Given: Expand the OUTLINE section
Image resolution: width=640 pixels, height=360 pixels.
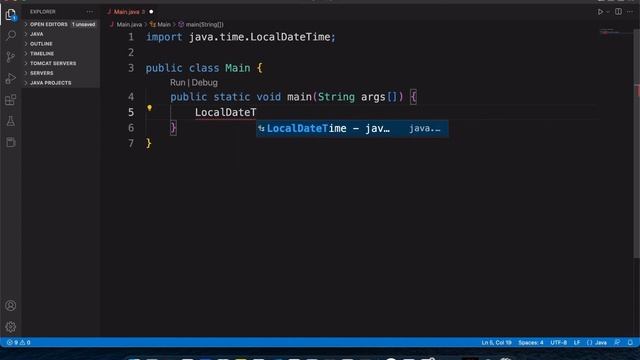Looking at the screenshot, I should coord(61,44).
